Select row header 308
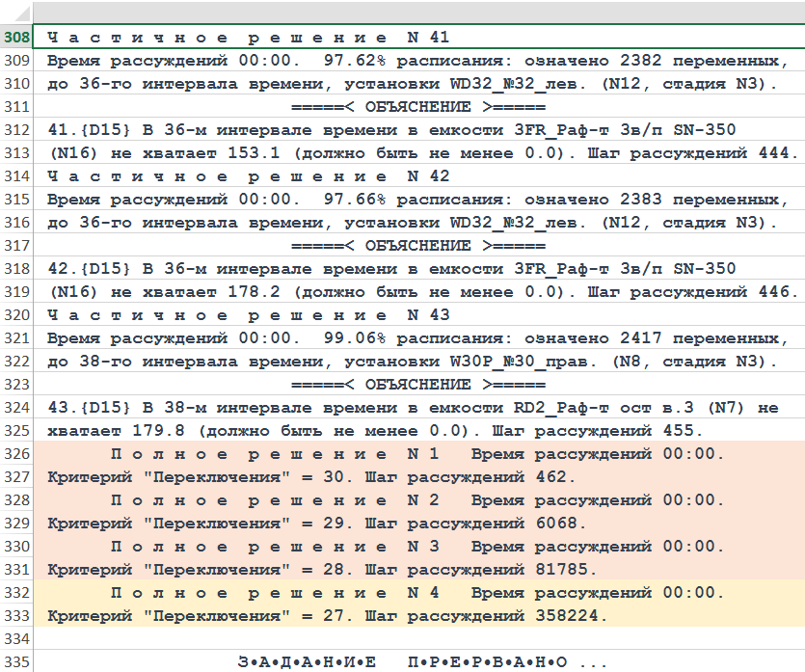 pos(15,38)
